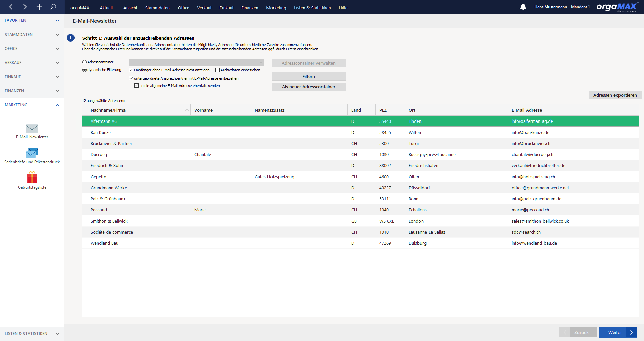Click the Land column header
Image resolution: width=644 pixels, height=341 pixels.
pos(361,110)
